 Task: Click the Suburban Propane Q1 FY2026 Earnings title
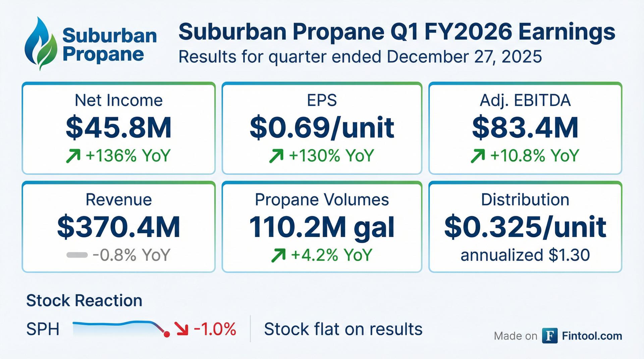(396, 32)
